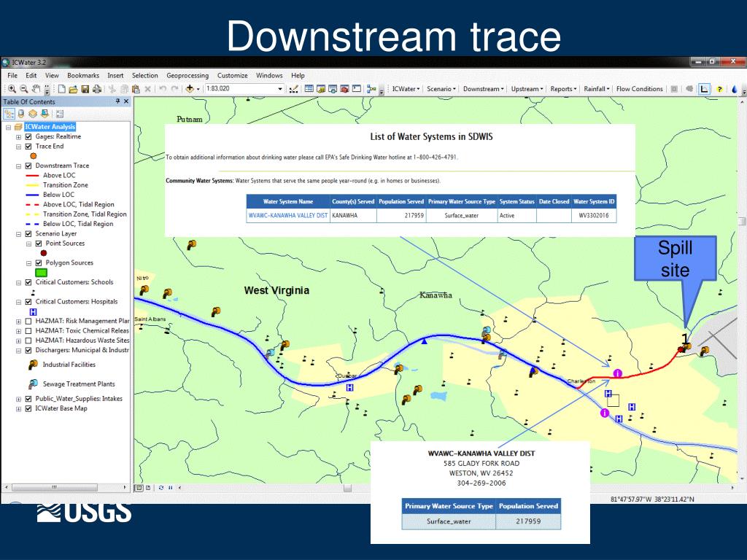
Task: Open the Reports dropdown menu
Action: point(563,89)
